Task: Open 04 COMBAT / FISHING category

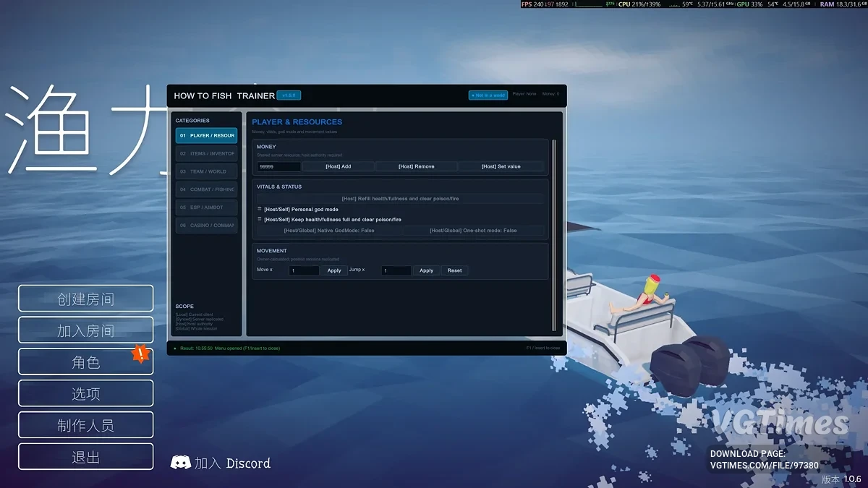Action: coord(206,189)
